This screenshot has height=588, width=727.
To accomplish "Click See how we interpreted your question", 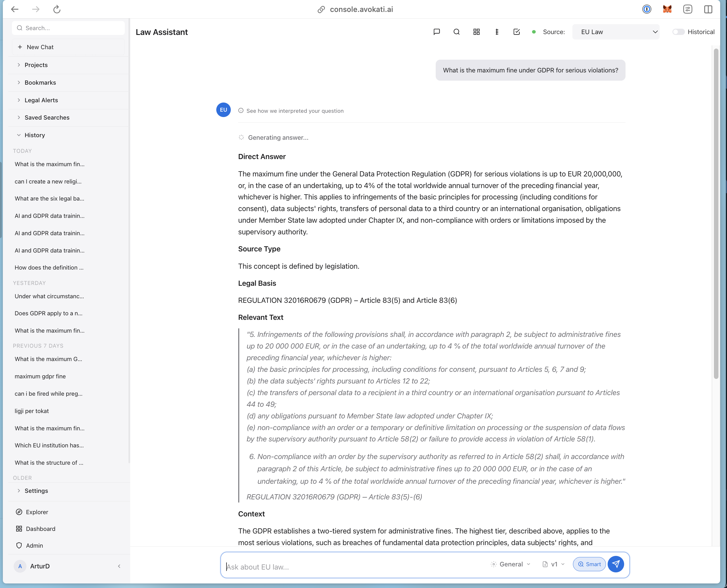I will point(294,110).
